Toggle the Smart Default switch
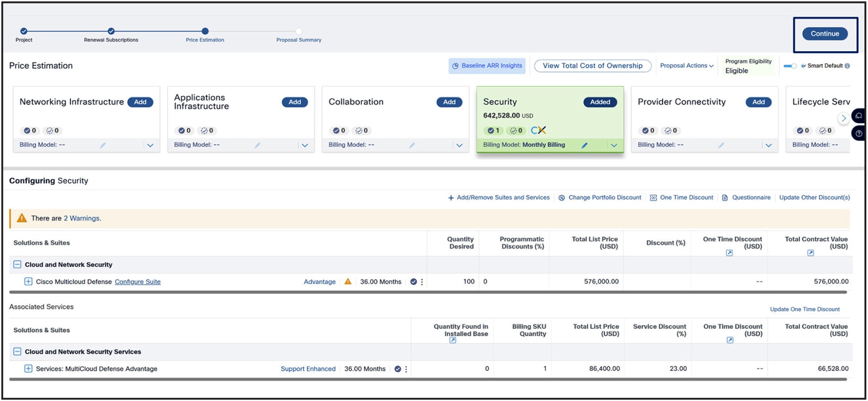Viewport: 868px width, 401px height. tap(790, 66)
